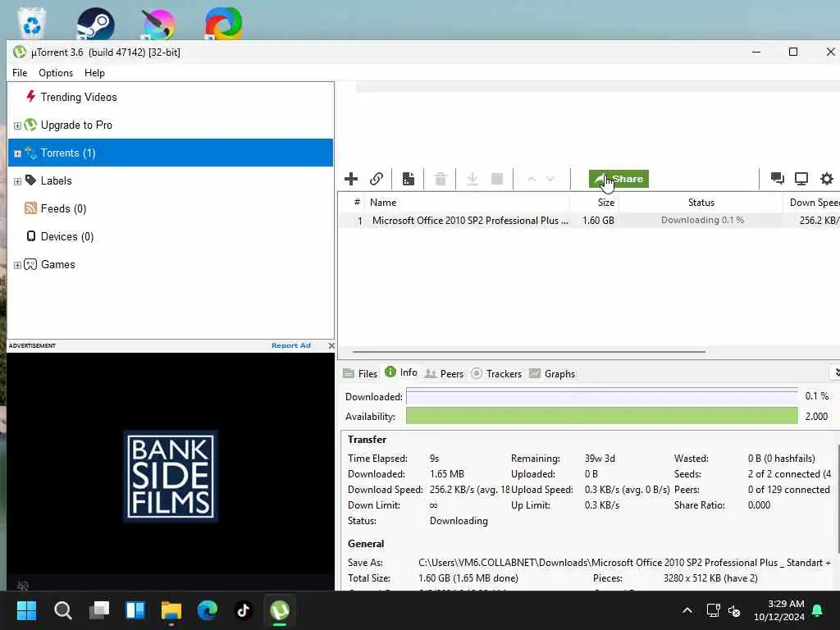Switch to the Trackers tab

[496, 373]
